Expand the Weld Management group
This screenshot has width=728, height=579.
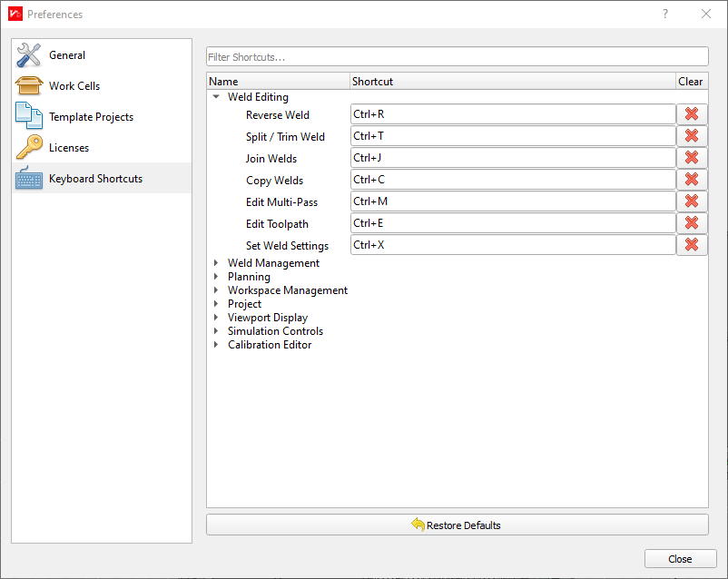tap(216, 263)
